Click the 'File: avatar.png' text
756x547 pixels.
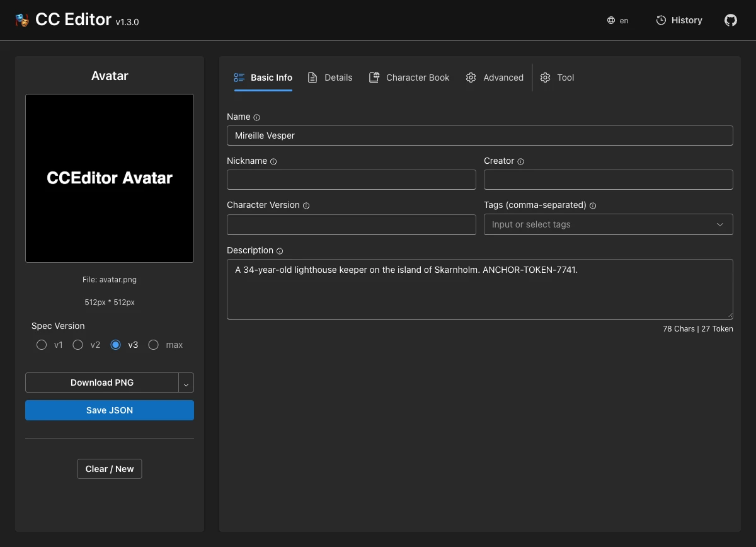pos(110,280)
